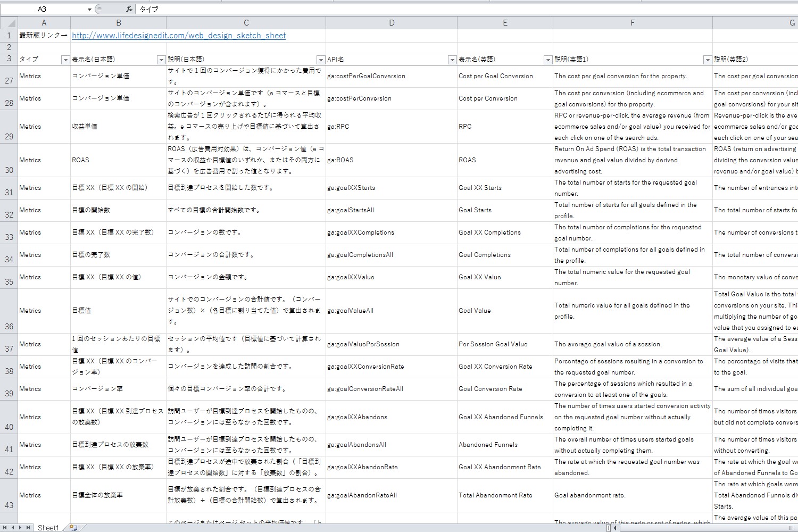Select column F header
Screen dimensions: 798x532
pyautogui.click(x=633, y=23)
